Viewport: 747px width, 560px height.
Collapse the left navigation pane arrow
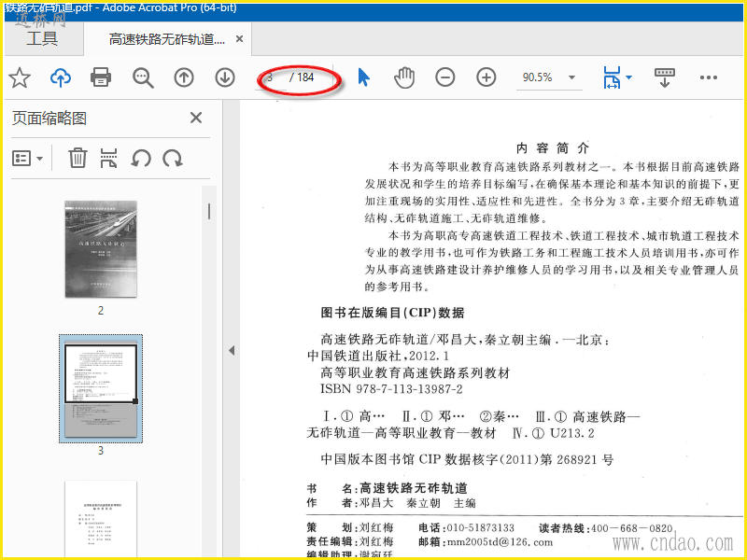tap(232, 351)
